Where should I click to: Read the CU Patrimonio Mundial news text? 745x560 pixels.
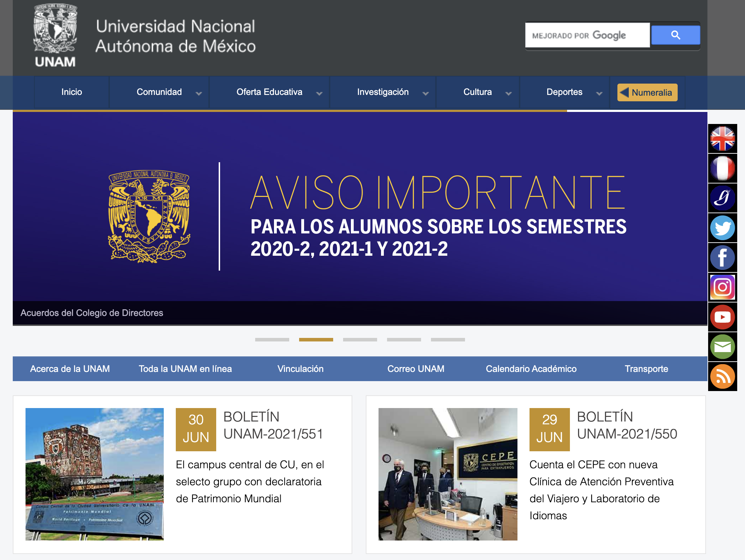click(250, 482)
